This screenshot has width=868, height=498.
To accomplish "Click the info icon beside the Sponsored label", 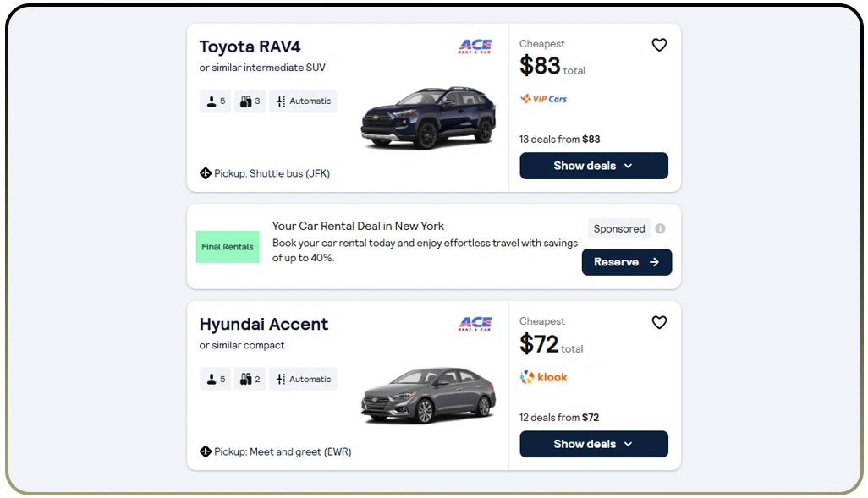I will tap(660, 227).
